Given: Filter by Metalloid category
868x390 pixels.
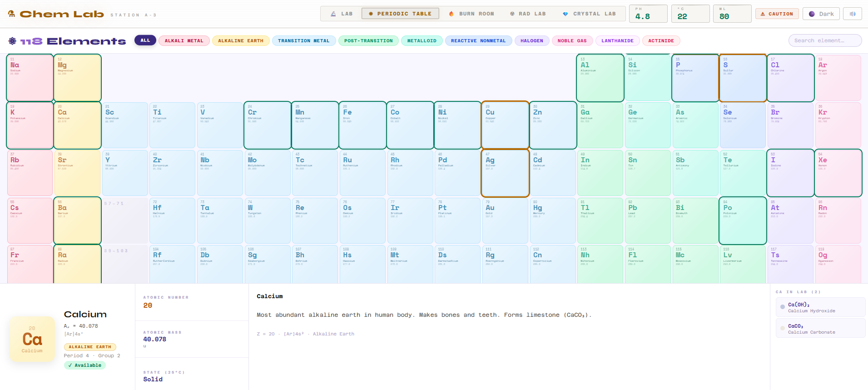Looking at the screenshot, I should coord(422,40).
